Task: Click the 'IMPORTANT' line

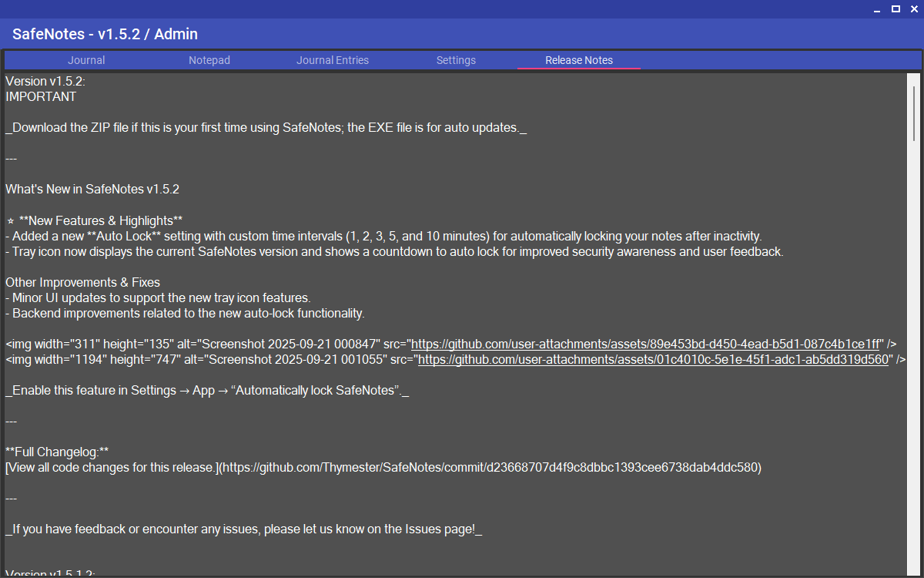Action: coord(41,96)
